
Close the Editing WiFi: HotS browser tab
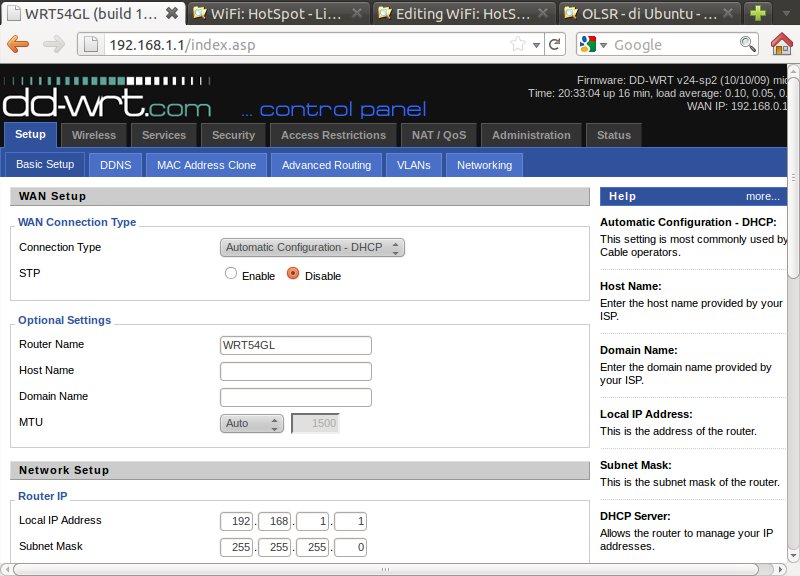coord(543,13)
